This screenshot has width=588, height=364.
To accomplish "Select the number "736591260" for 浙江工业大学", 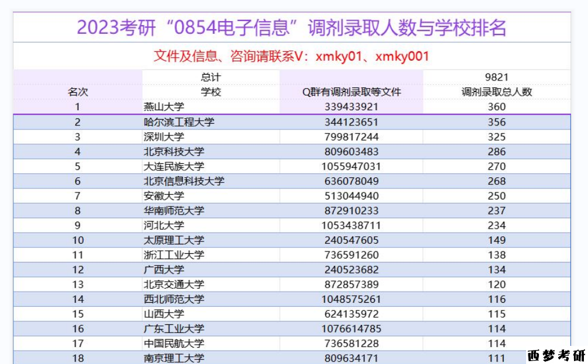I will (352, 255).
